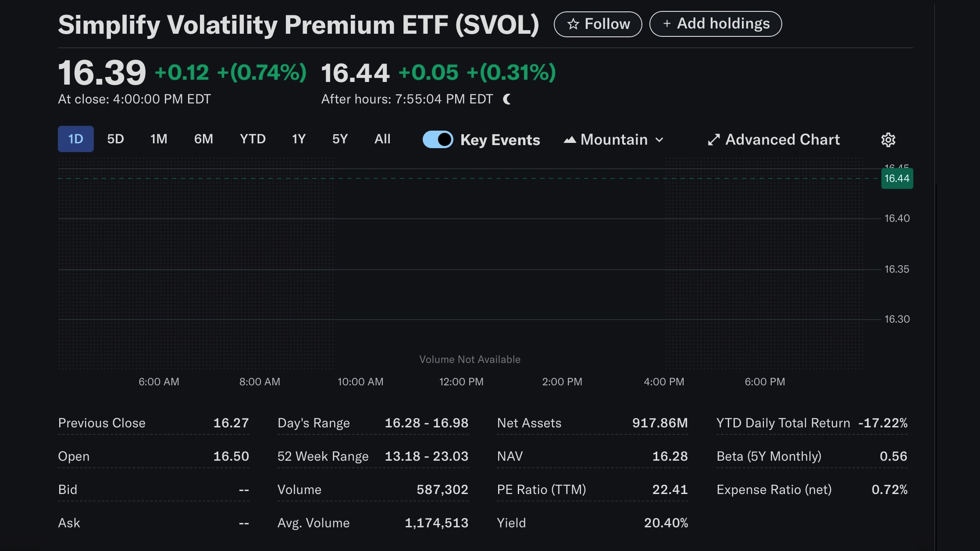Select the 1Y time range

click(x=299, y=139)
